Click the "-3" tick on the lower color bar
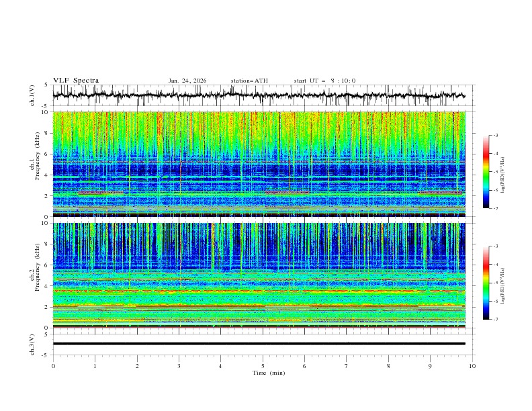This screenshot has height=411, width=532. coord(495,246)
